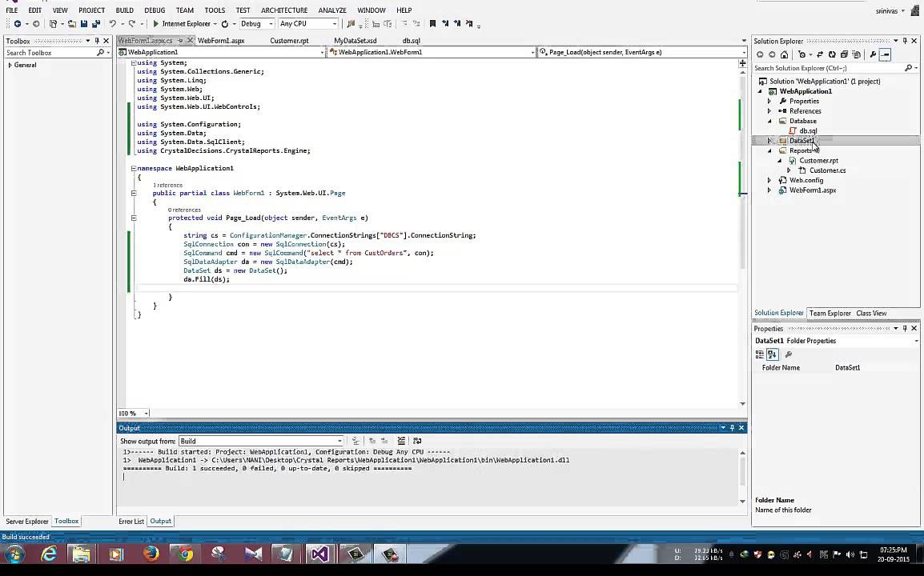
Task: Open Firefox from the Windows taskbar
Action: pos(151,554)
